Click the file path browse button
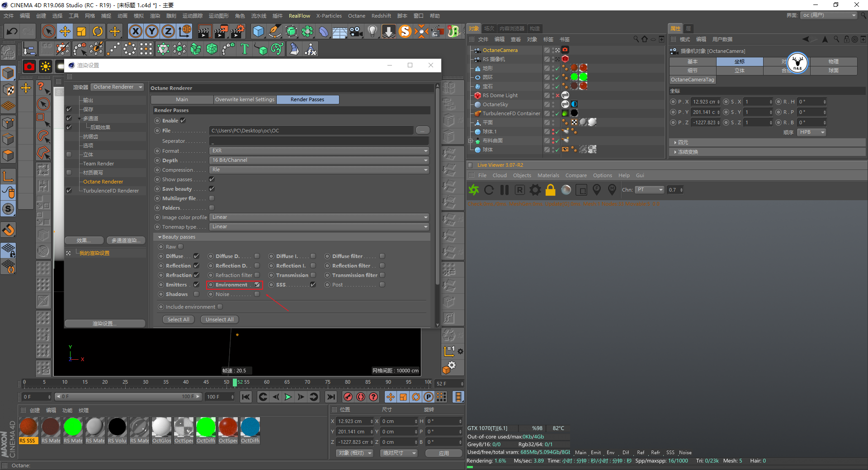 point(422,131)
